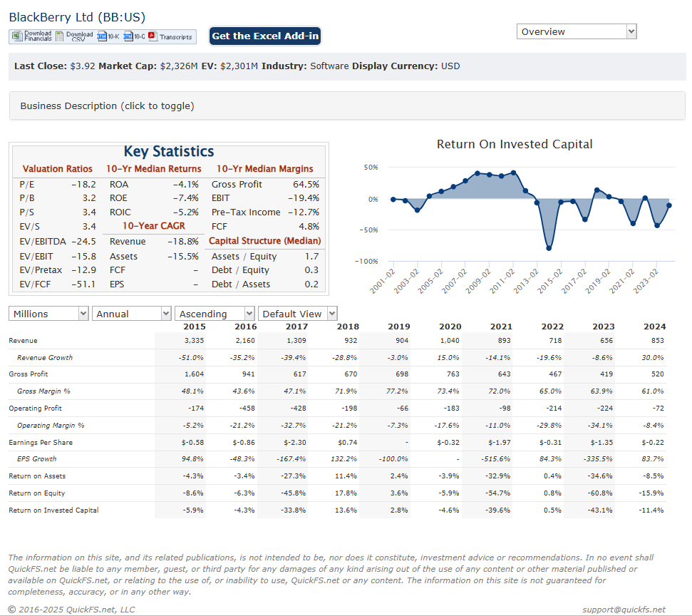692x616 pixels.
Task: Click the EPS Growth row label
Action: pyautogui.click(x=36, y=459)
